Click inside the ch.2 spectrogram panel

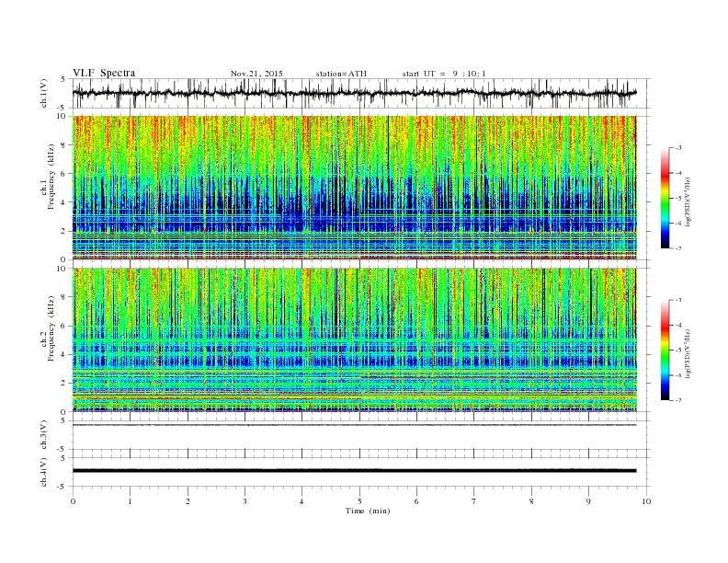pyautogui.click(x=354, y=339)
